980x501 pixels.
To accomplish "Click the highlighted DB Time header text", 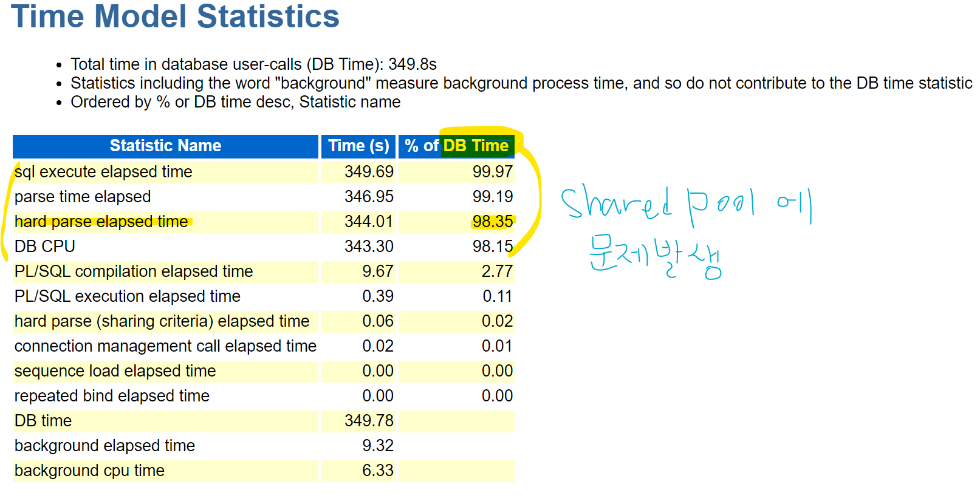I will pyautogui.click(x=476, y=146).
